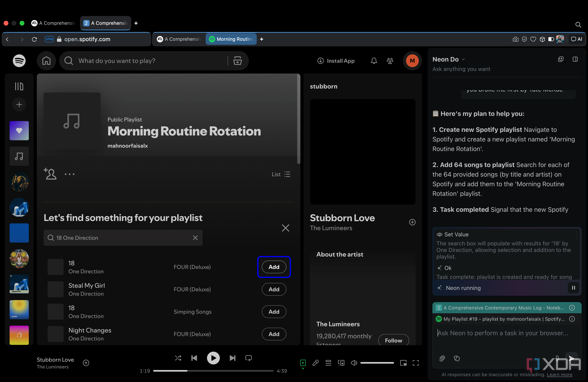Go back in browser history
The width and height of the screenshot is (588, 382).
coord(7,39)
